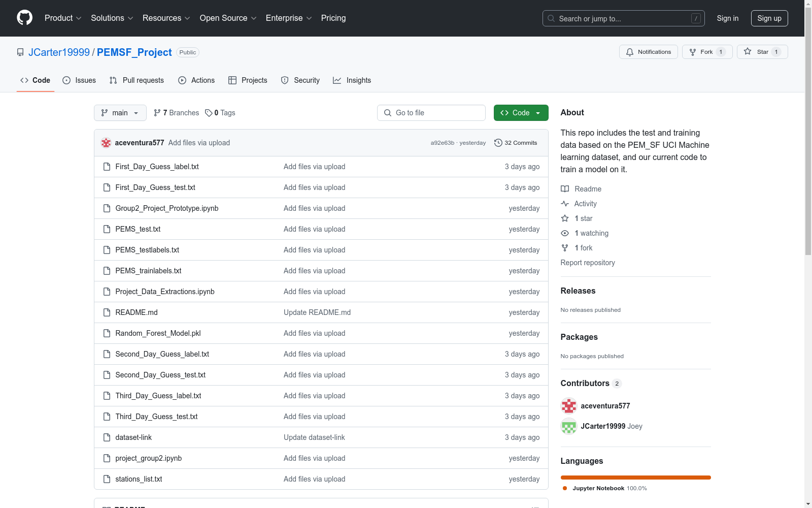Open project_group2.ipynb file
This screenshot has height=508, width=812.
(149, 458)
